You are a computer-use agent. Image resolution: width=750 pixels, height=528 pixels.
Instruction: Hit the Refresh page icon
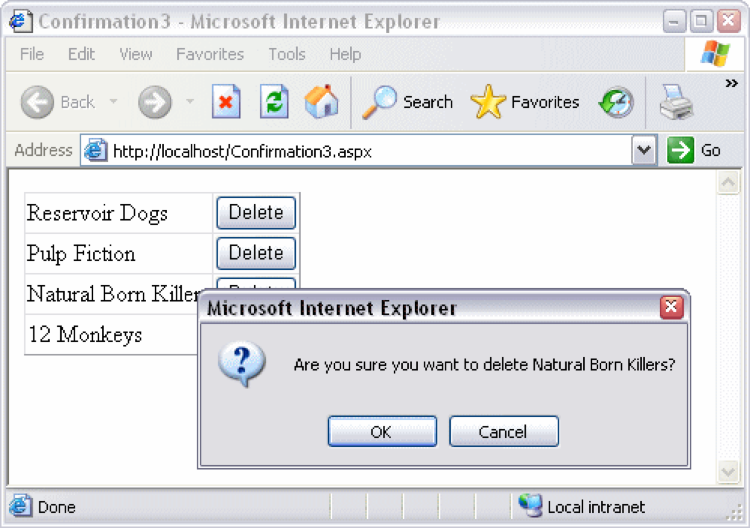click(x=274, y=102)
